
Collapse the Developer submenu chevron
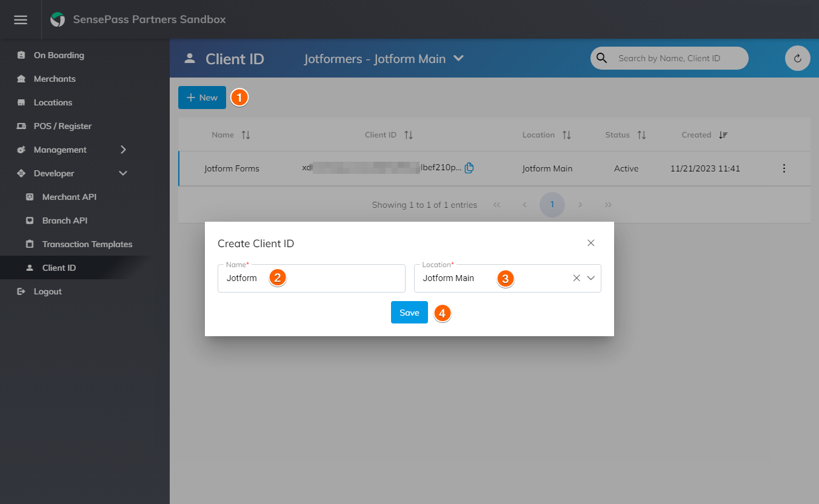(x=123, y=173)
